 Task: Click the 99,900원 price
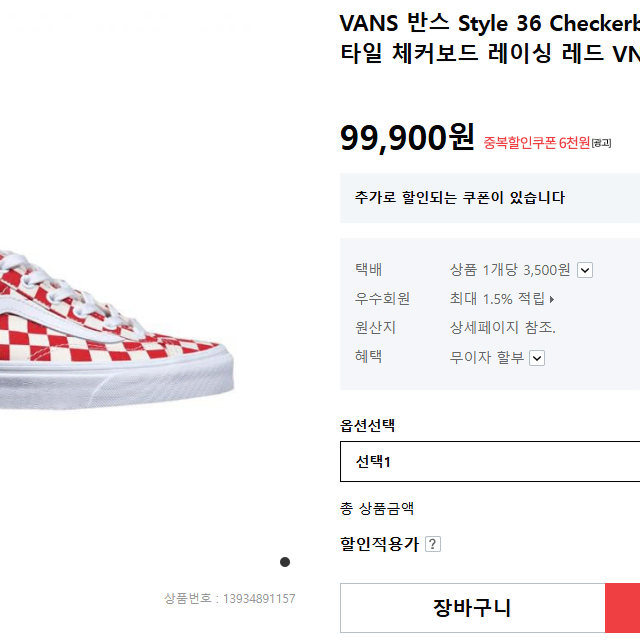(407, 138)
